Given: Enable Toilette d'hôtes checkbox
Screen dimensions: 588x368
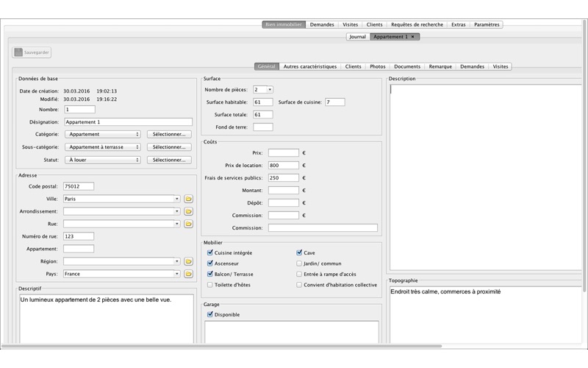Looking at the screenshot, I should click(210, 285).
